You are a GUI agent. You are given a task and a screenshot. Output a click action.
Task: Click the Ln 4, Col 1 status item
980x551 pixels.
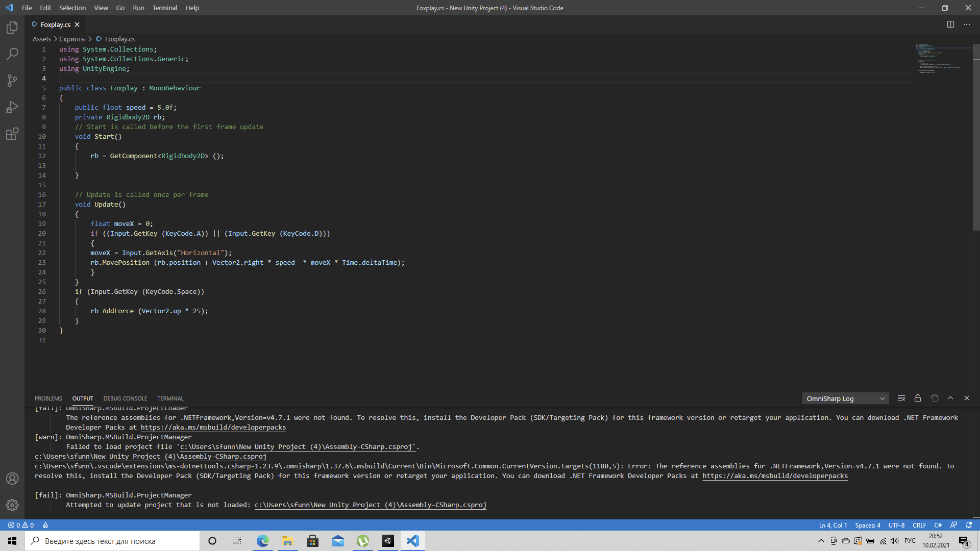click(833, 525)
